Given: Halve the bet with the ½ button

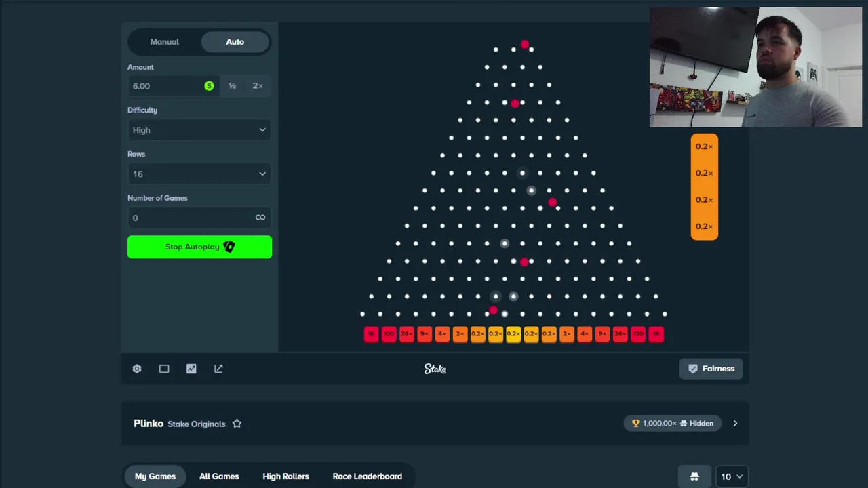Looking at the screenshot, I should [232, 86].
